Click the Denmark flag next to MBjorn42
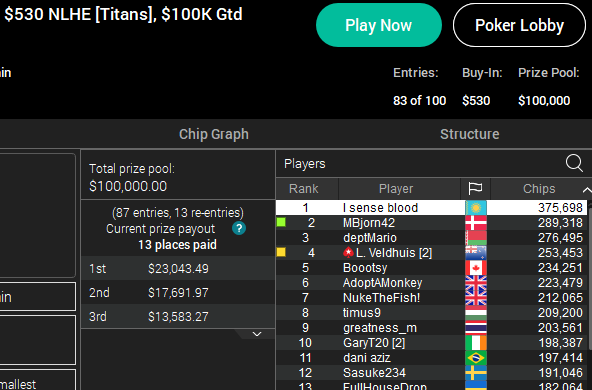The width and height of the screenshot is (592, 390). pyautogui.click(x=476, y=223)
